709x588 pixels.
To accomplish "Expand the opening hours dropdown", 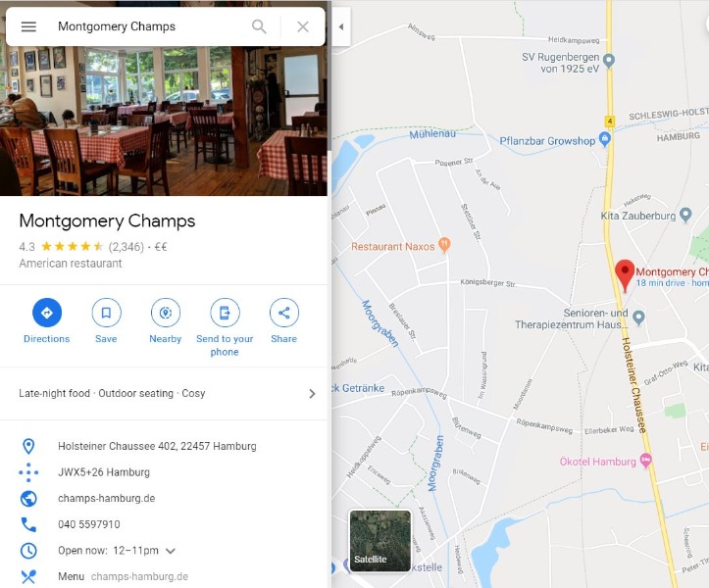I will (x=171, y=551).
